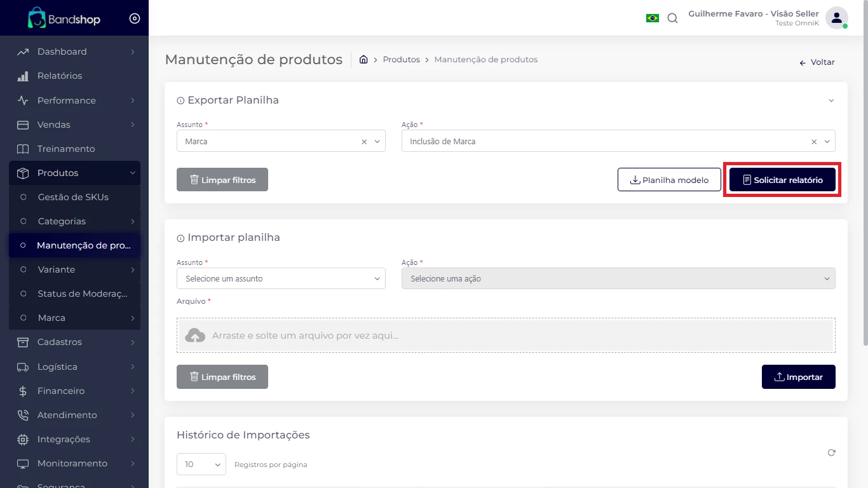Open the Relatórios menu item

pos(60,76)
